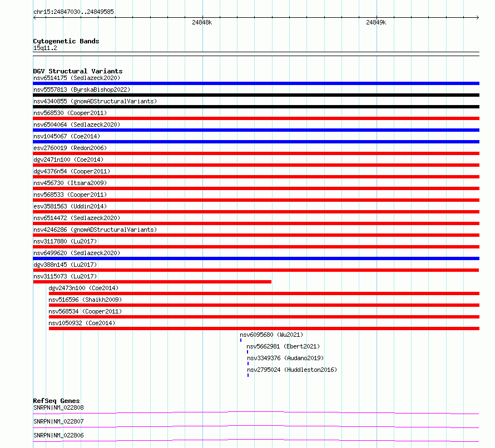Click the blue bar under nsv6514175
Screen dimensions: 495x448
[x=256, y=83]
